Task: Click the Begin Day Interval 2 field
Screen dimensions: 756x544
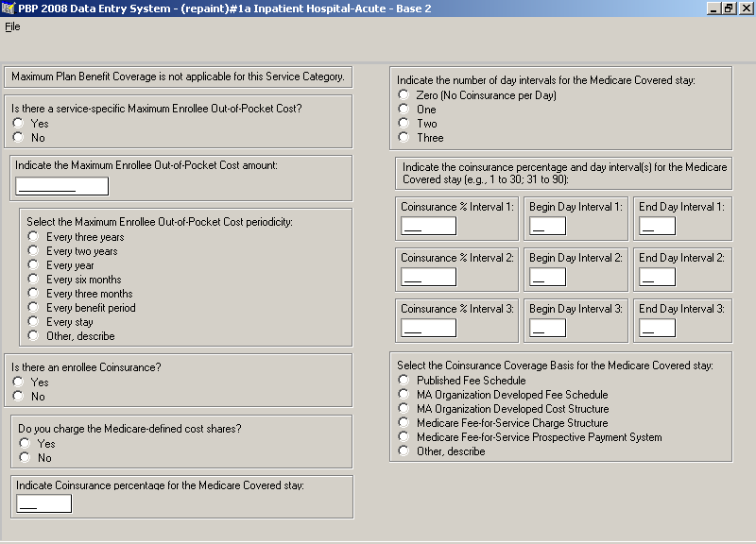Action: (x=548, y=277)
